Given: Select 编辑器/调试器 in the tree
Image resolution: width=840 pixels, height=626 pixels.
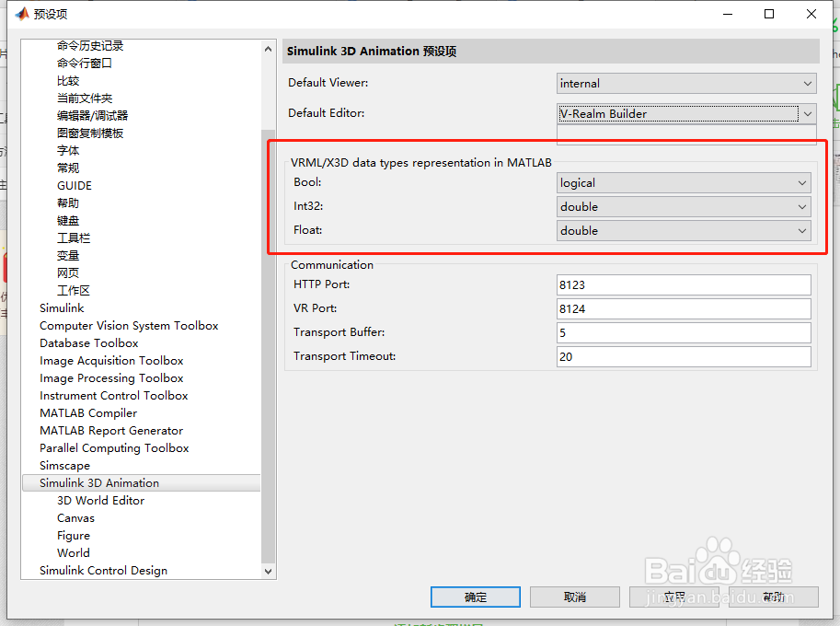Looking at the screenshot, I should coord(92,116).
